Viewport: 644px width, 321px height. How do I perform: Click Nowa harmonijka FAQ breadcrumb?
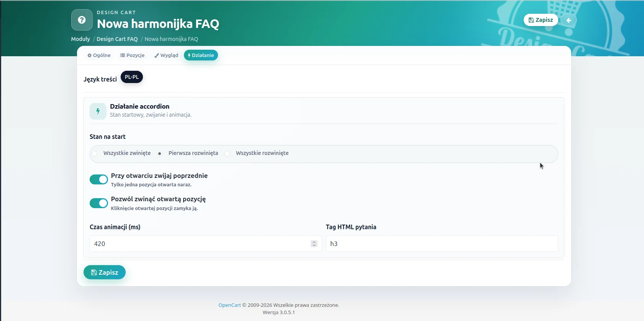(x=171, y=39)
